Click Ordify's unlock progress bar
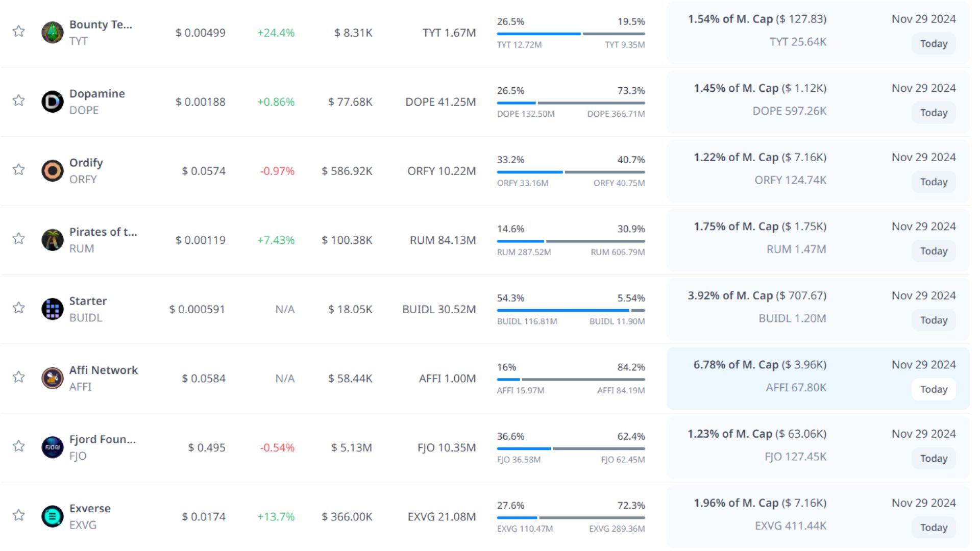 coord(571,172)
